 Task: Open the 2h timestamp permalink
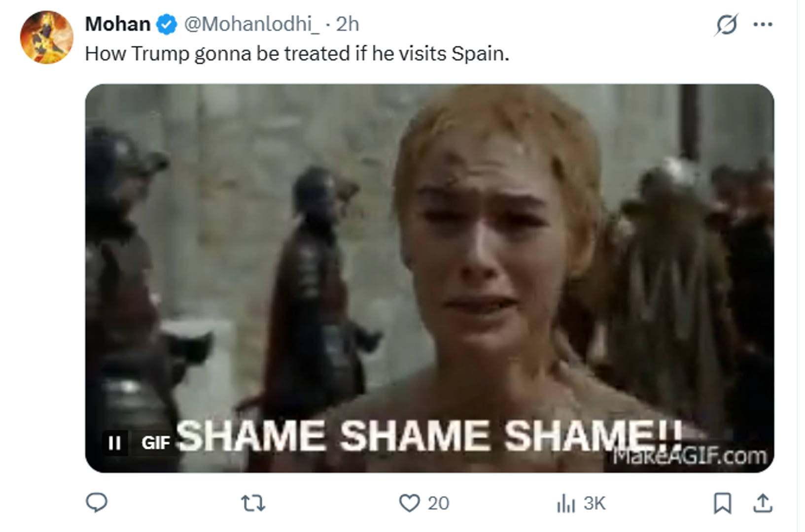[348, 24]
